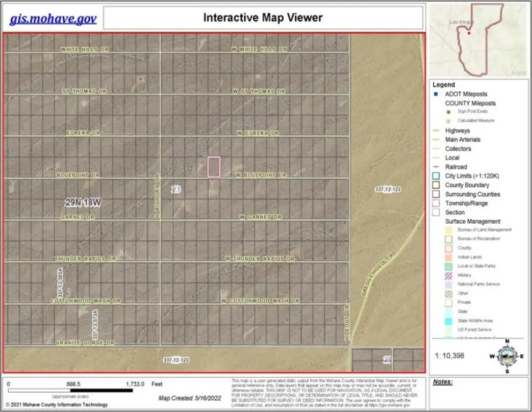Click the Surface Management legend heading

(x=472, y=221)
